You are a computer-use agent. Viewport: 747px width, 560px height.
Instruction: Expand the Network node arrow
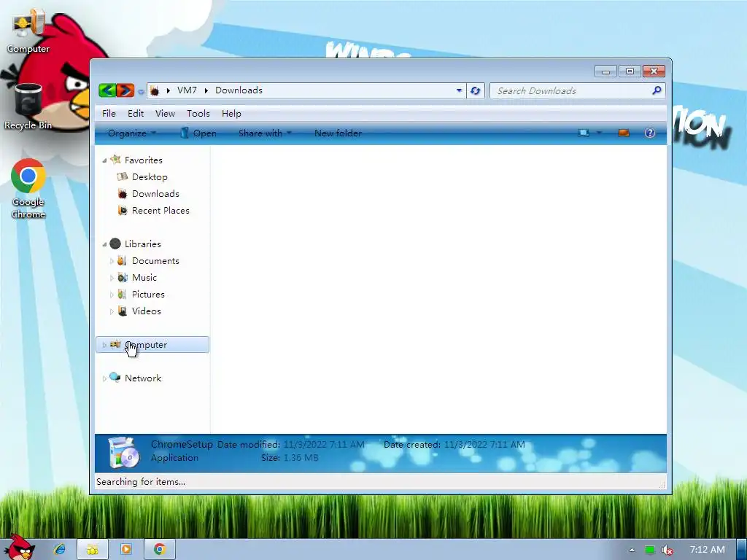point(104,378)
